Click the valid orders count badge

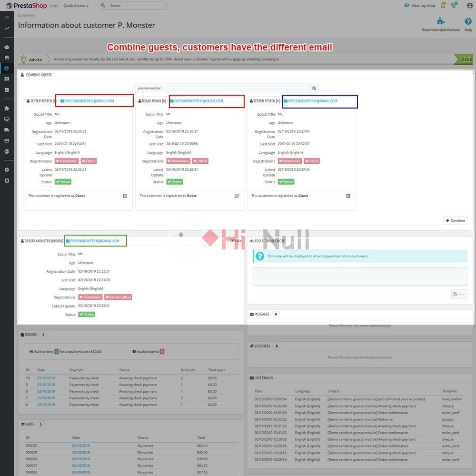point(57,352)
